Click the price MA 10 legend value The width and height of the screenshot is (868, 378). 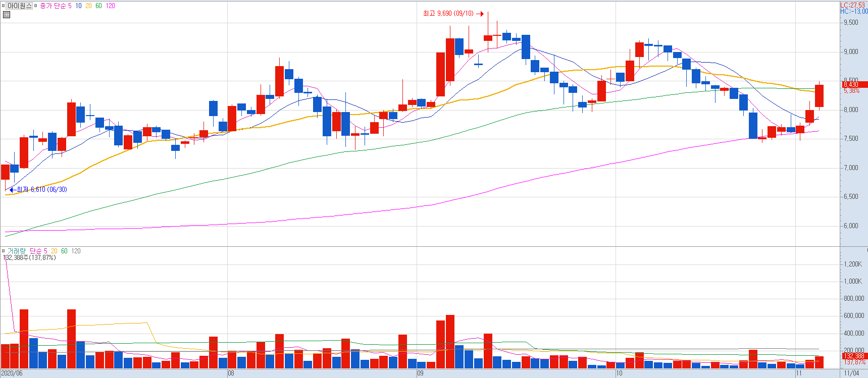point(79,6)
